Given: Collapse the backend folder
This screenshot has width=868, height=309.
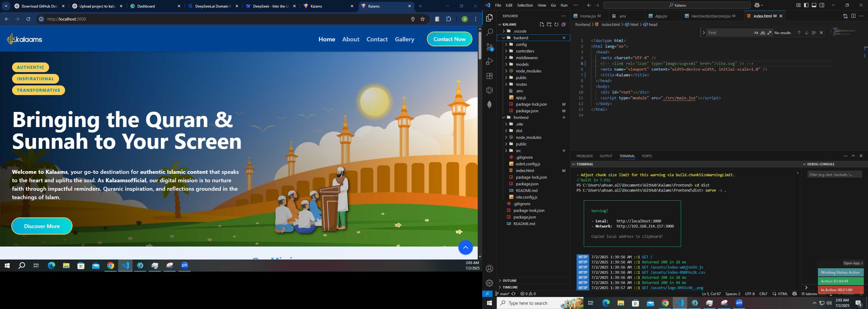Looking at the screenshot, I should pos(503,38).
